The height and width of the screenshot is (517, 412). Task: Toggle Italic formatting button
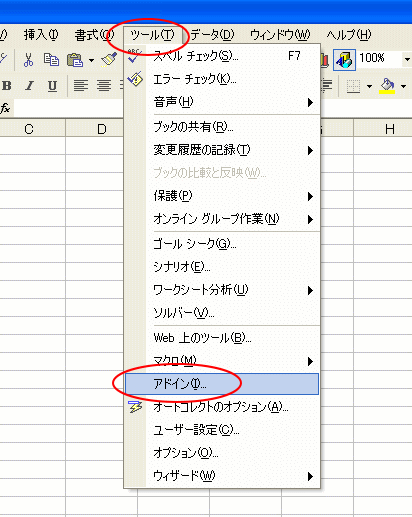tap(29, 86)
